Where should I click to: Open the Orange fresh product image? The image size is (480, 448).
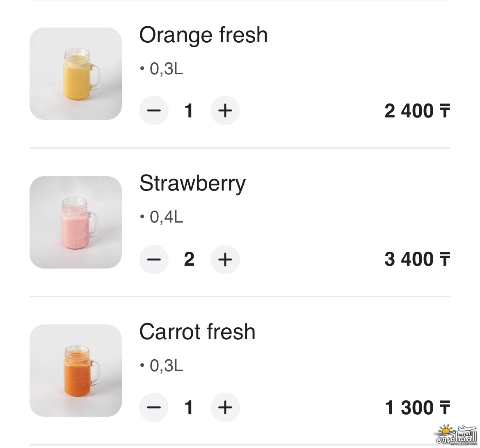tap(75, 74)
